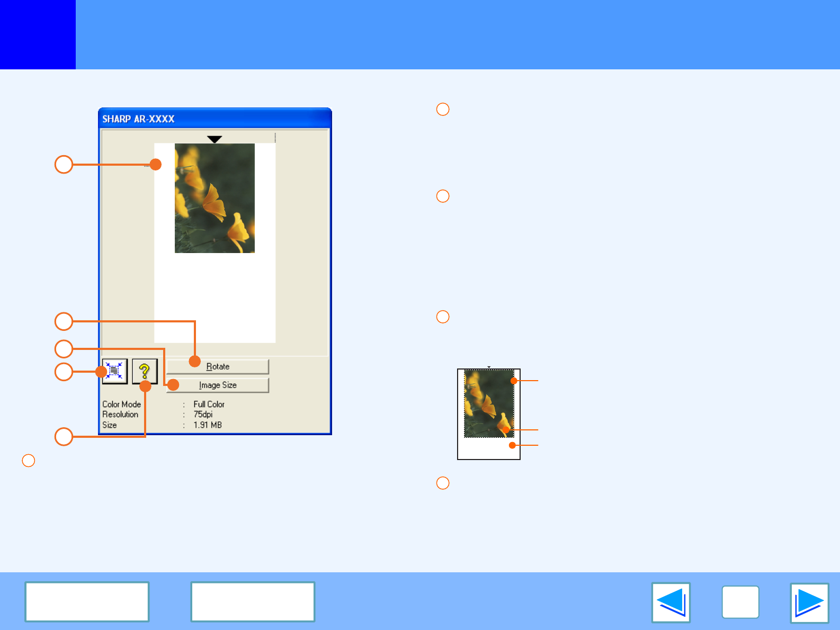Click the 75dpi resolution value
840x630 pixels.
tap(203, 415)
